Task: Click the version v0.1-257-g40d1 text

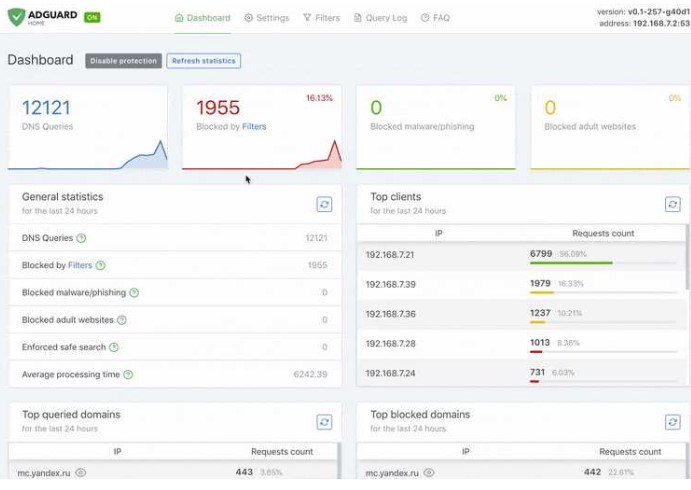Action: pos(643,12)
